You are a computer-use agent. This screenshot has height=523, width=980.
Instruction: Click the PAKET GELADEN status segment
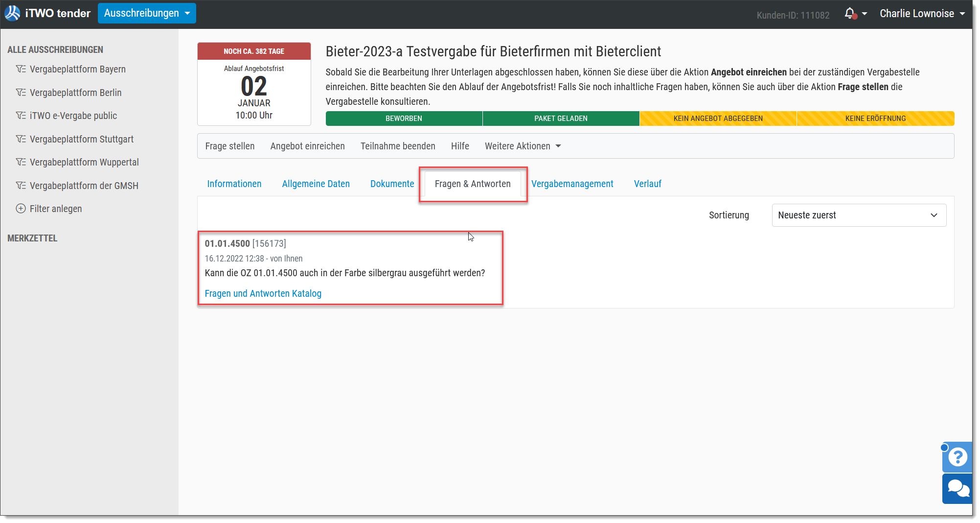pyautogui.click(x=561, y=119)
